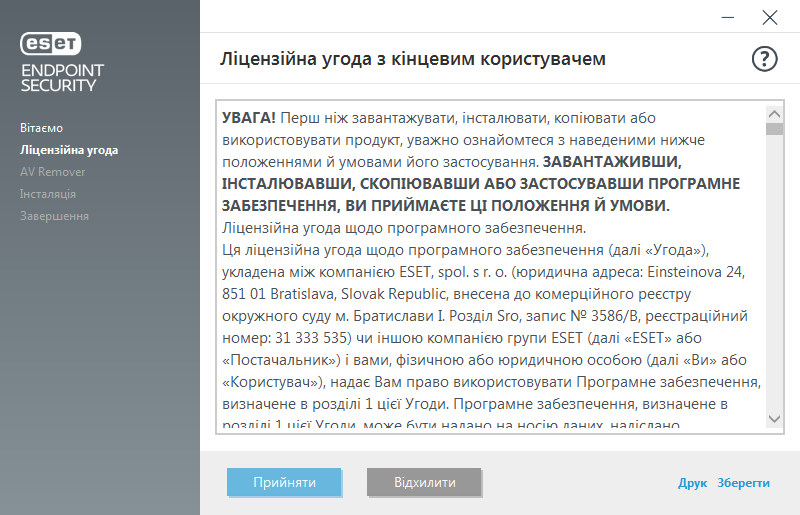Minimize the installer window
Screen dimensions: 800x515
pyautogui.click(x=728, y=17)
